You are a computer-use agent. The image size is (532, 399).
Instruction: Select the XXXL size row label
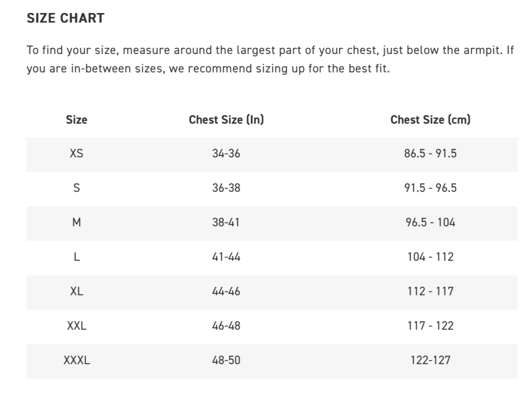[x=76, y=360]
